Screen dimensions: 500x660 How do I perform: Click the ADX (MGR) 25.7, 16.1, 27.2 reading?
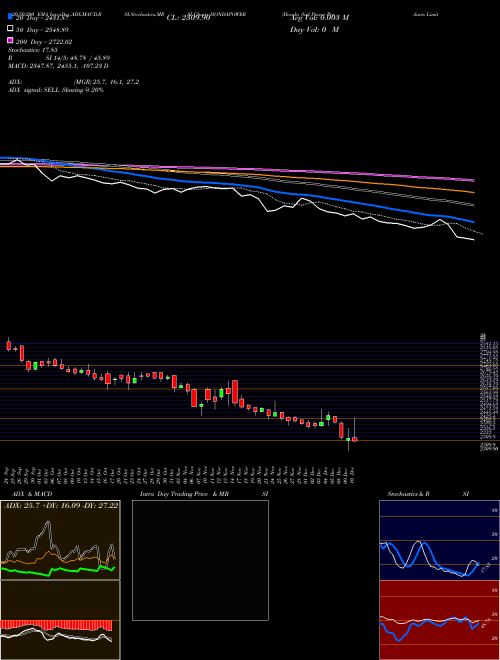(x=74, y=82)
